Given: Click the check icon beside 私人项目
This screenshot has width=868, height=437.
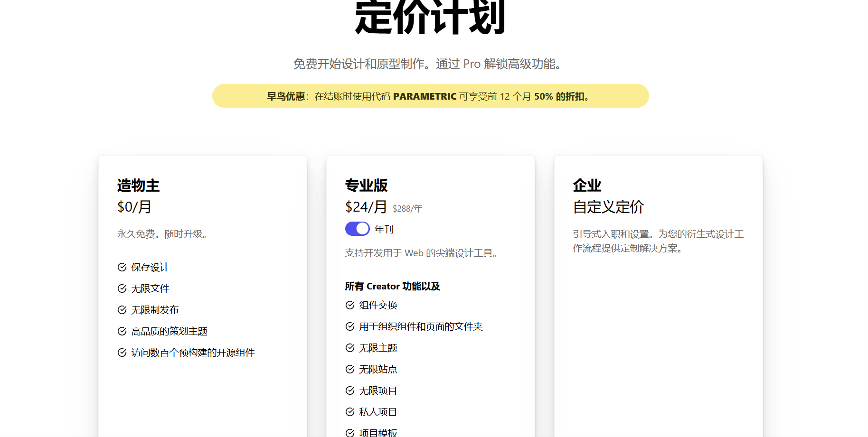Looking at the screenshot, I should point(350,412).
